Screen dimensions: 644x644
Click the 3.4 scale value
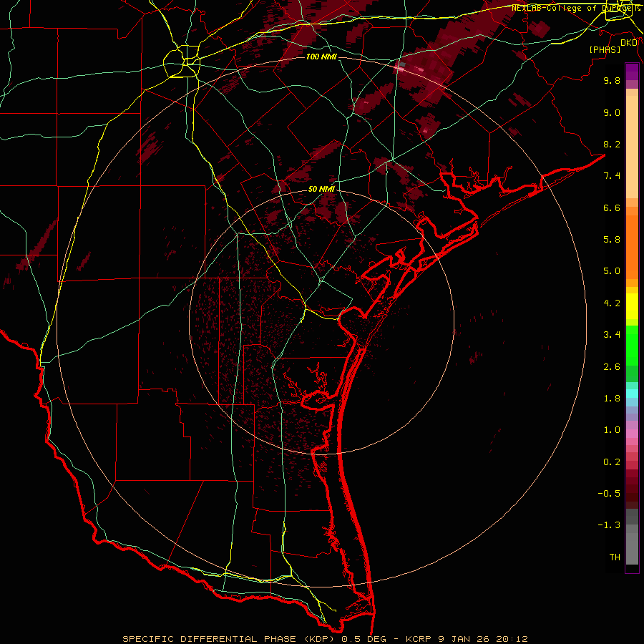tap(612, 335)
